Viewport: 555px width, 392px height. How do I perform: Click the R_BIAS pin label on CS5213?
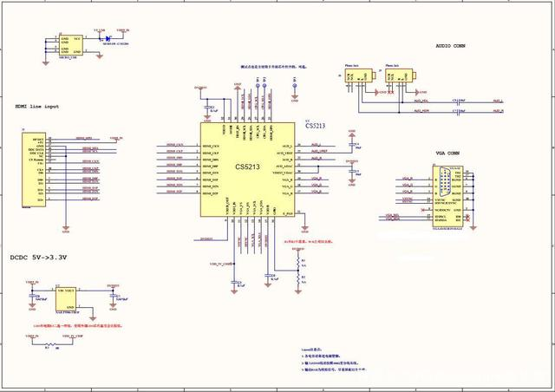[289, 213]
